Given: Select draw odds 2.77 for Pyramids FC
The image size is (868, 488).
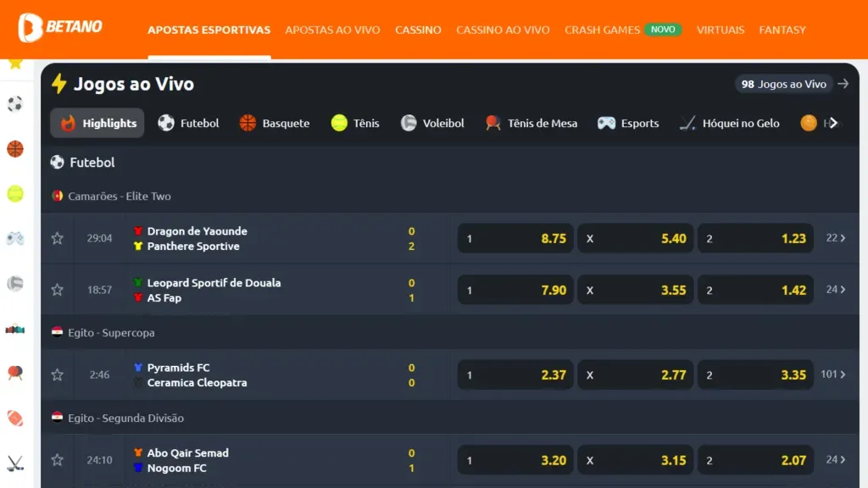Looking at the screenshot, I should pos(636,374).
